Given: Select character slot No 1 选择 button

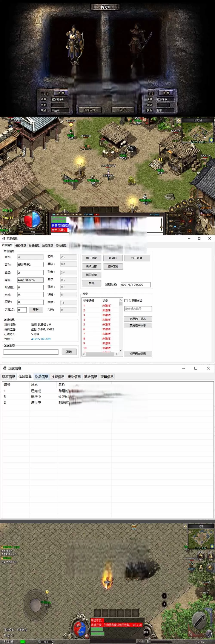Looking at the screenshot, I should pyautogui.click(x=61, y=93).
